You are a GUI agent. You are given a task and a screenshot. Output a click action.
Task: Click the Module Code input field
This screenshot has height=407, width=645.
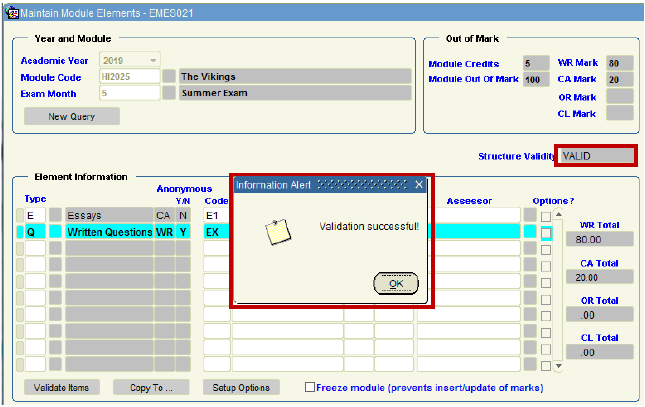[128, 76]
